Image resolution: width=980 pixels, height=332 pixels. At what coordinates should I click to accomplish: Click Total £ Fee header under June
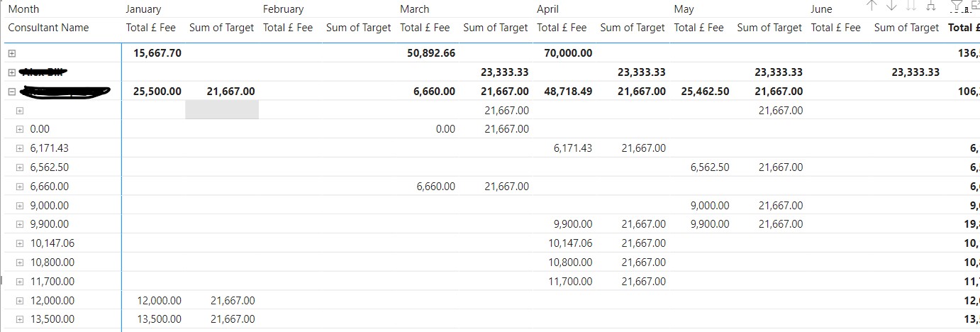click(x=835, y=28)
